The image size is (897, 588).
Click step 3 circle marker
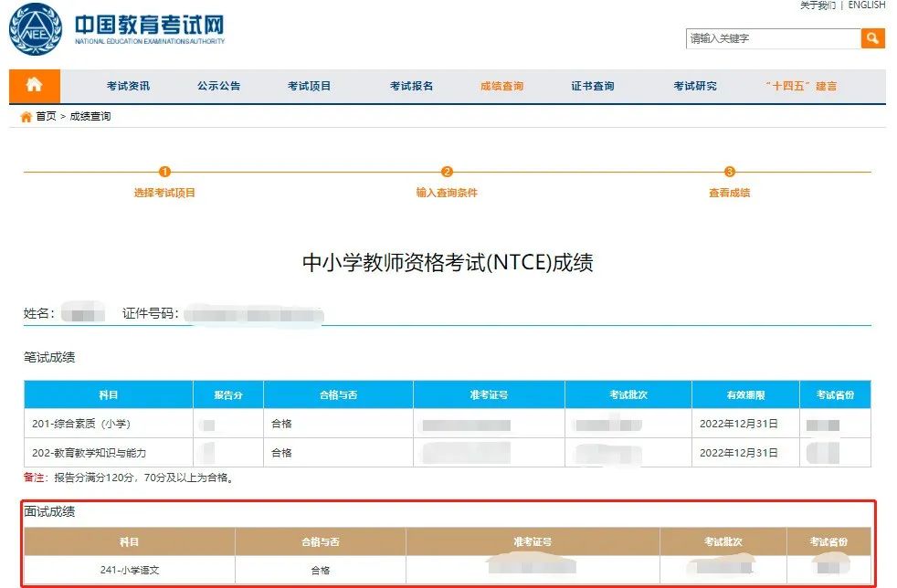click(x=729, y=172)
